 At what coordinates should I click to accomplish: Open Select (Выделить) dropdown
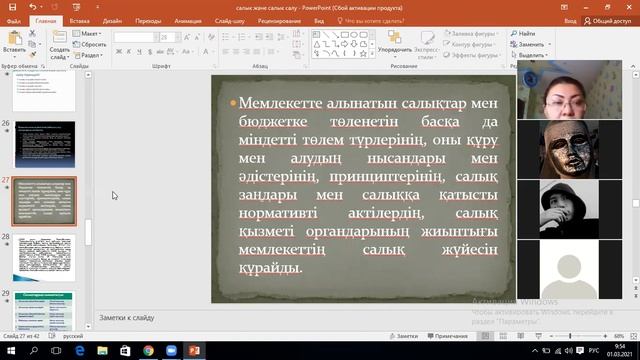(529, 55)
